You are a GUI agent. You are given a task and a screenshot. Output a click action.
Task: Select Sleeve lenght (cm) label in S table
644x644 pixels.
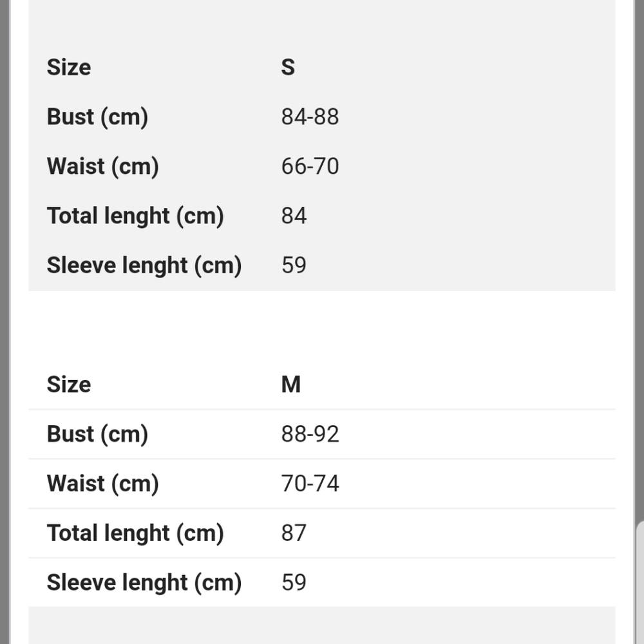pos(144,265)
